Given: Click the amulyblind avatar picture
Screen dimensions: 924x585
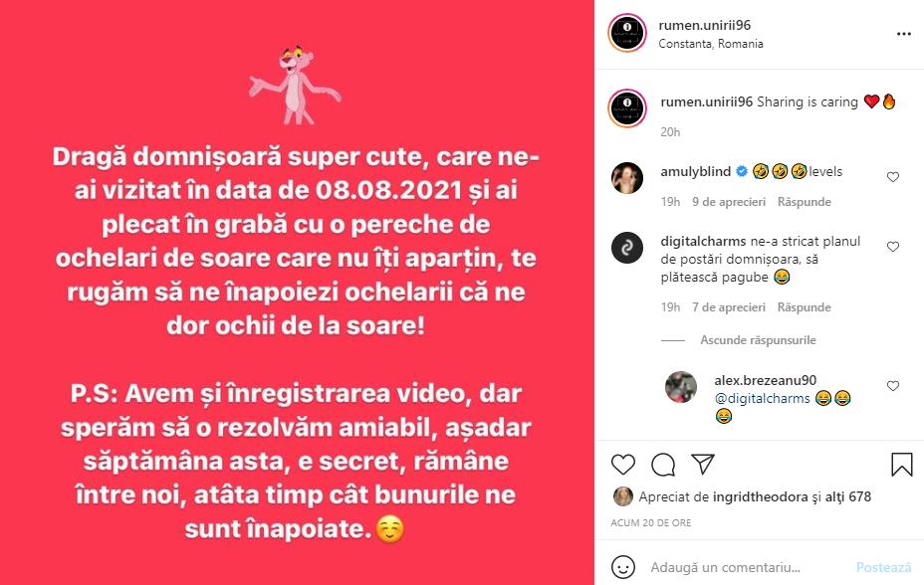Looking at the screenshot, I should coord(627,178).
